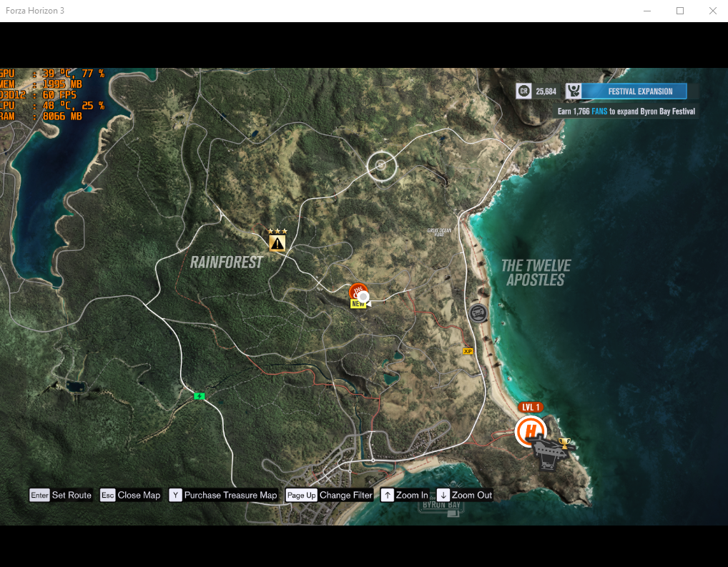The height and width of the screenshot is (567, 728).
Task: Select the grey circular car icon on the coast
Action: pos(477,313)
